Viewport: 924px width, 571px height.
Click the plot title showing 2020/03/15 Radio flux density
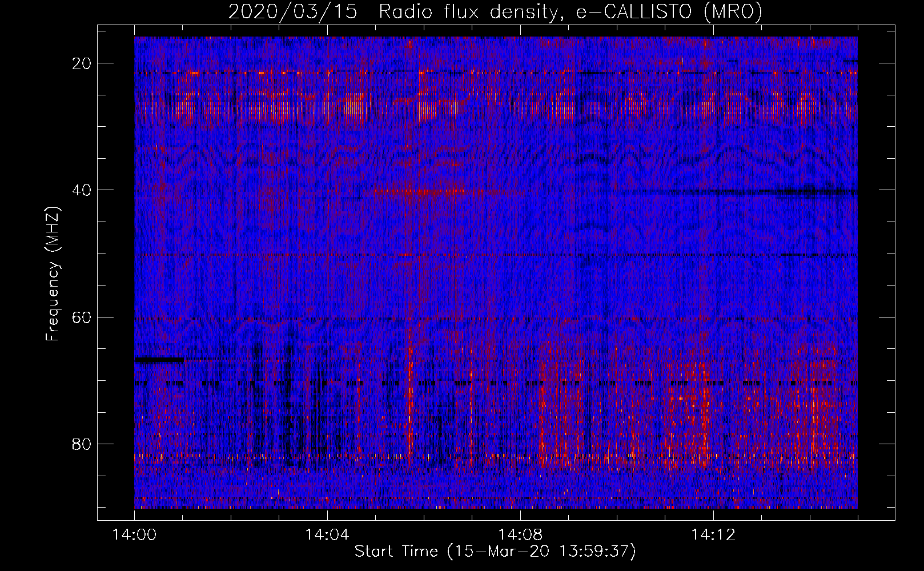(495, 11)
